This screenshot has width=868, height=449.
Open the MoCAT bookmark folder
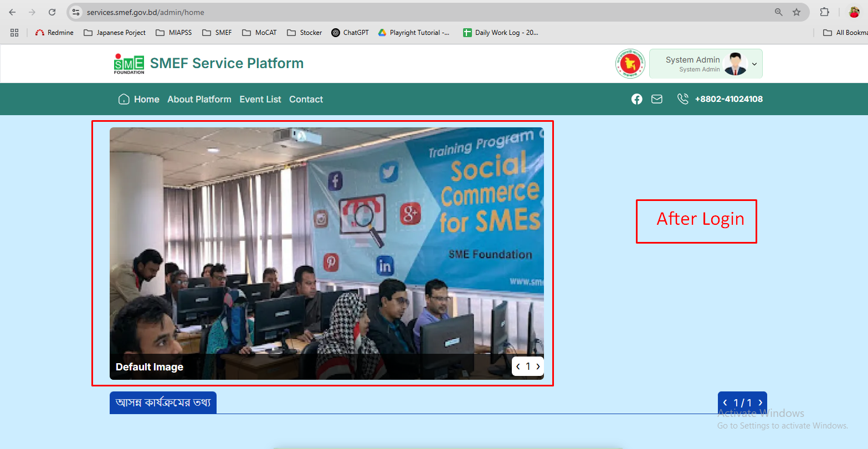[x=259, y=33]
